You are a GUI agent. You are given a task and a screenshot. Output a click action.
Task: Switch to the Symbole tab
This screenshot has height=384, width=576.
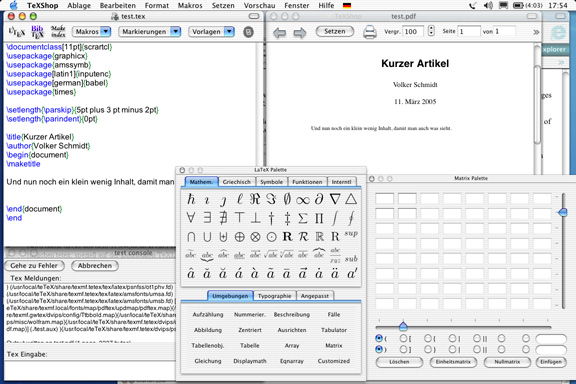click(271, 182)
